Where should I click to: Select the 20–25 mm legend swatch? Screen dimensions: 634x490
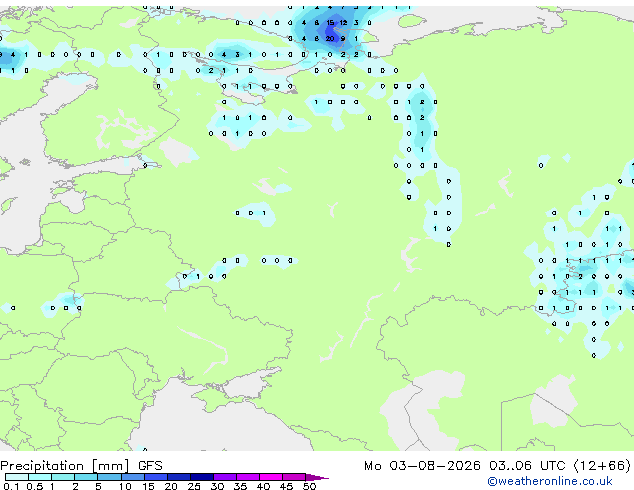(179, 477)
